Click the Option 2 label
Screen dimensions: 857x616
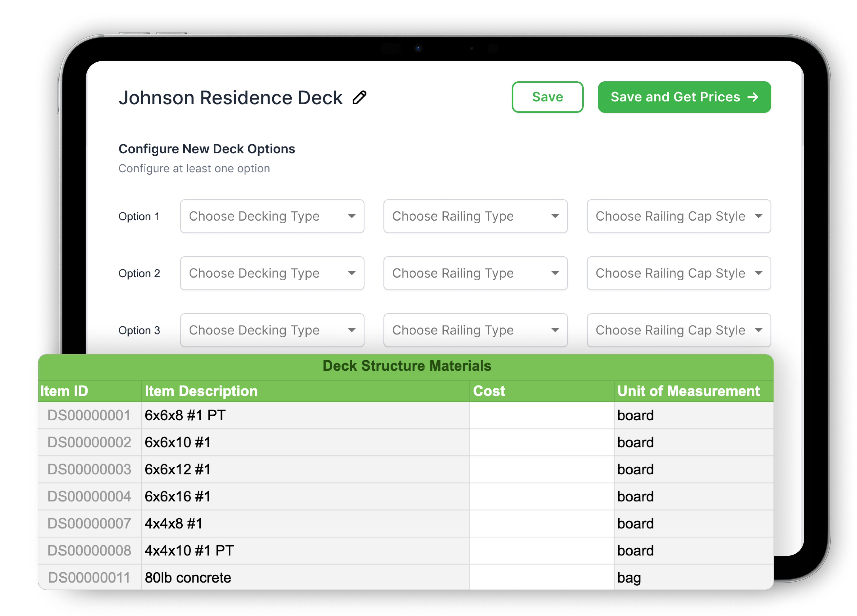[139, 274]
